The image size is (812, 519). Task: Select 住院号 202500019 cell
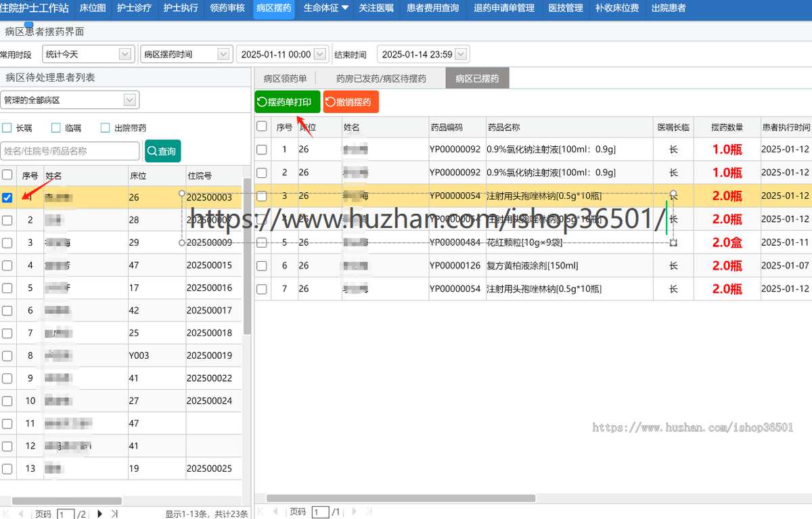pyautogui.click(x=212, y=355)
